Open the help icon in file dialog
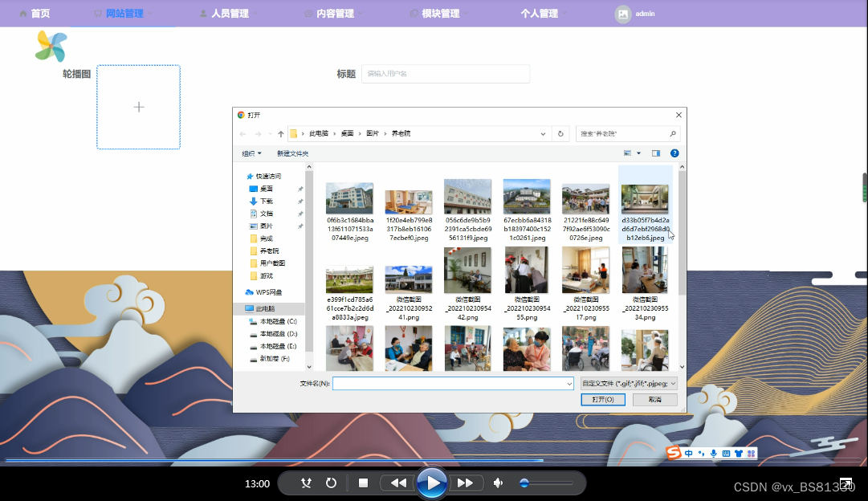This screenshot has height=501, width=868. click(674, 153)
